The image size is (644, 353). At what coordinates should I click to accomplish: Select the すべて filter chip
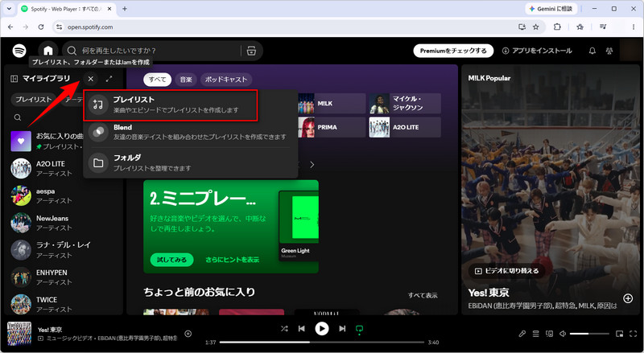(x=157, y=80)
